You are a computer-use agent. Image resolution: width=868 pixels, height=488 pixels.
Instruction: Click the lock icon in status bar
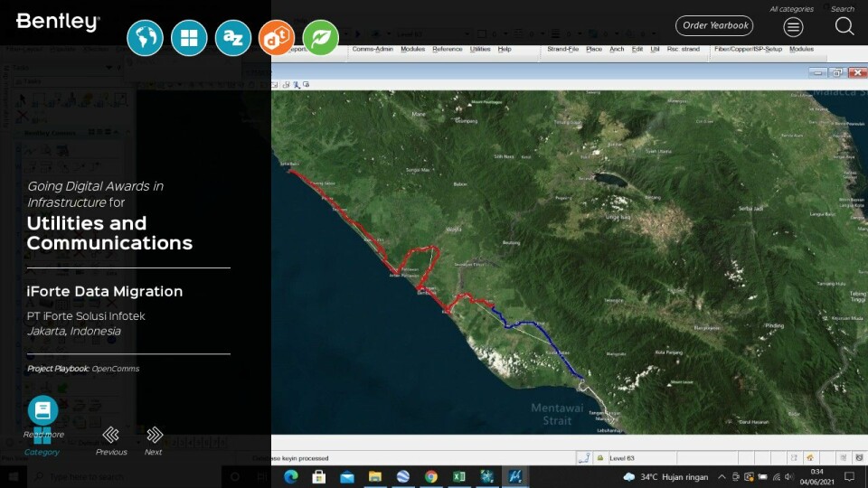pyautogui.click(x=600, y=458)
